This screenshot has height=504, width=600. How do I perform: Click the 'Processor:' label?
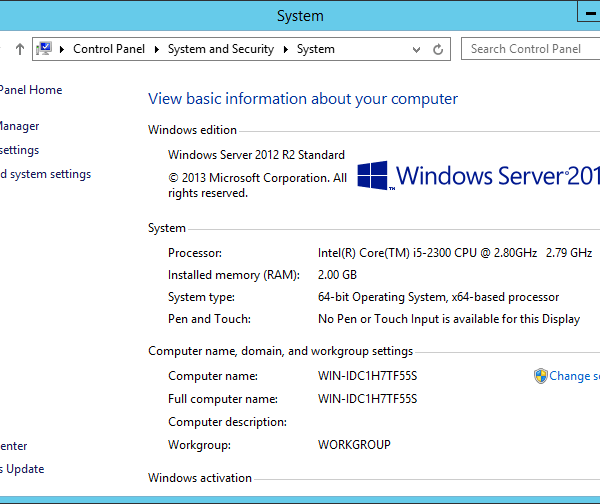click(195, 253)
